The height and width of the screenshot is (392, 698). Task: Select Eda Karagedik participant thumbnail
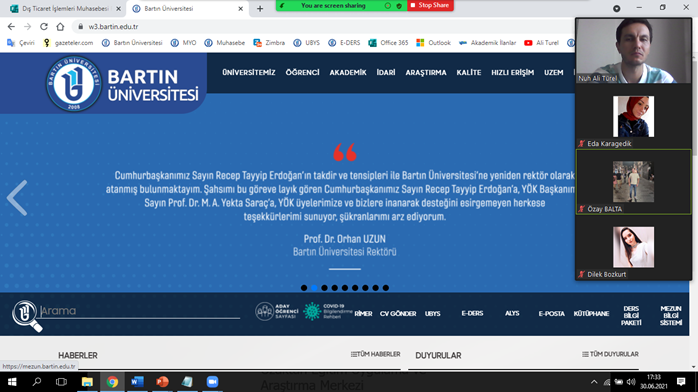(x=633, y=117)
